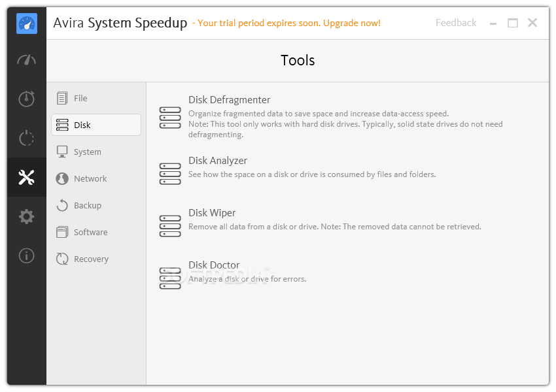Click the Disk Doctor drive icon
Viewport: 556px width, 392px height.
click(170, 278)
